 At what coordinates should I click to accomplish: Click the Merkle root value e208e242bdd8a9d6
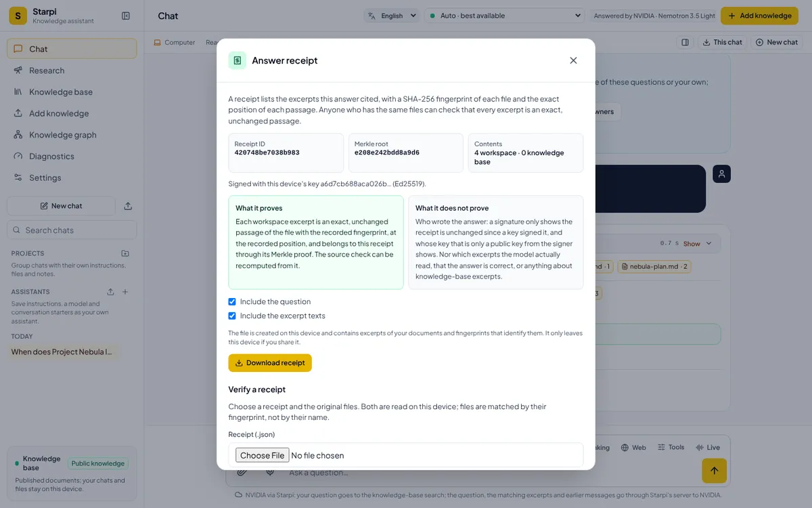coord(387,153)
